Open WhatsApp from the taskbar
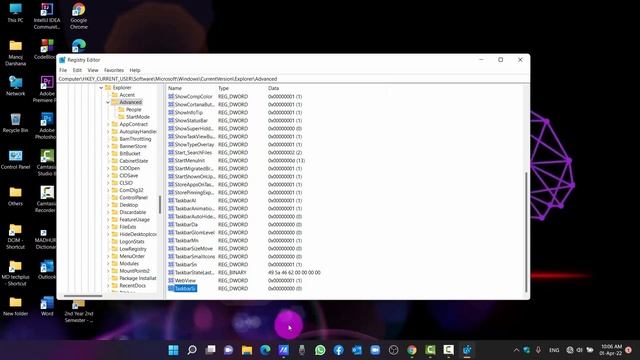 pyautogui.click(x=320, y=350)
